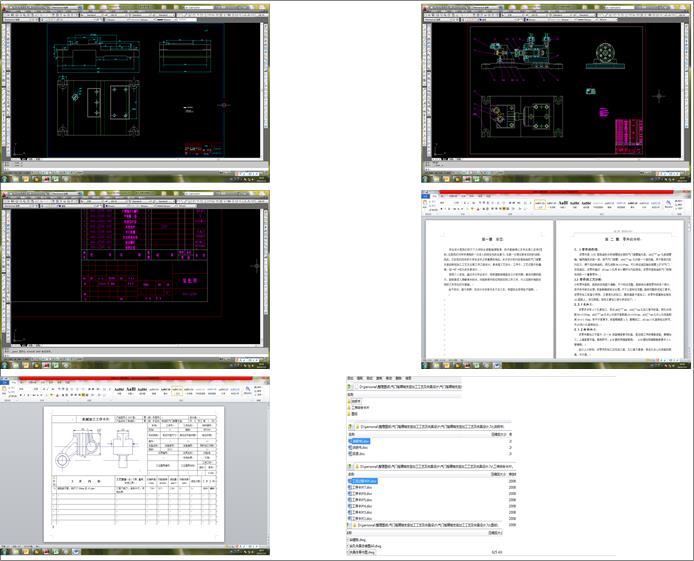
Task: Click the Start button below the parts list AutoCAD window
Action: [5, 365]
